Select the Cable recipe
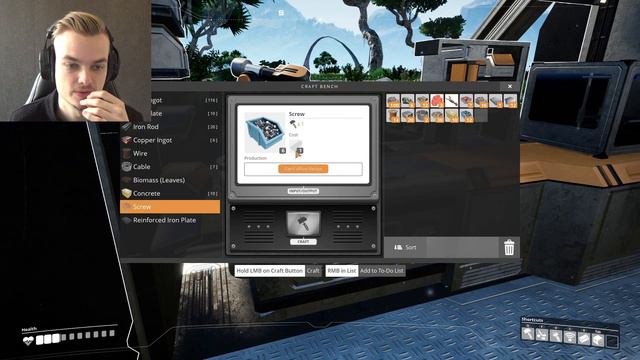The height and width of the screenshot is (360, 640). (170, 167)
